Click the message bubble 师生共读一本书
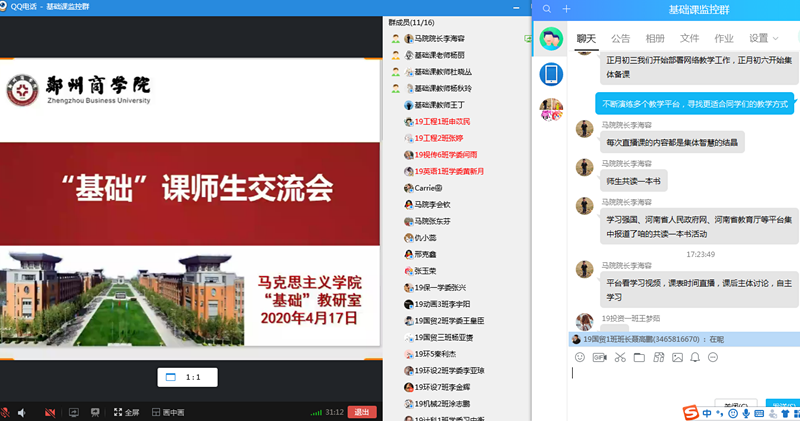Viewport: 800px width, 421px height. coord(633,181)
